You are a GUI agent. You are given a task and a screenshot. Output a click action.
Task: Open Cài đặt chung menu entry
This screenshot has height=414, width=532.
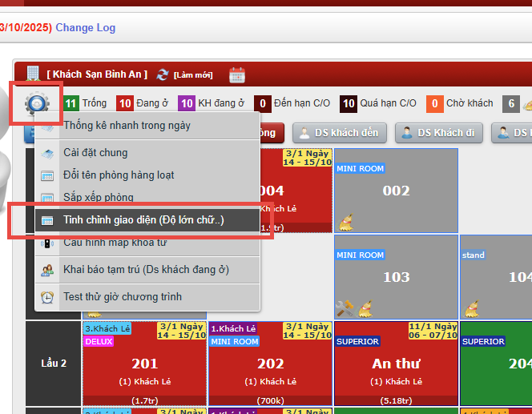95,153
